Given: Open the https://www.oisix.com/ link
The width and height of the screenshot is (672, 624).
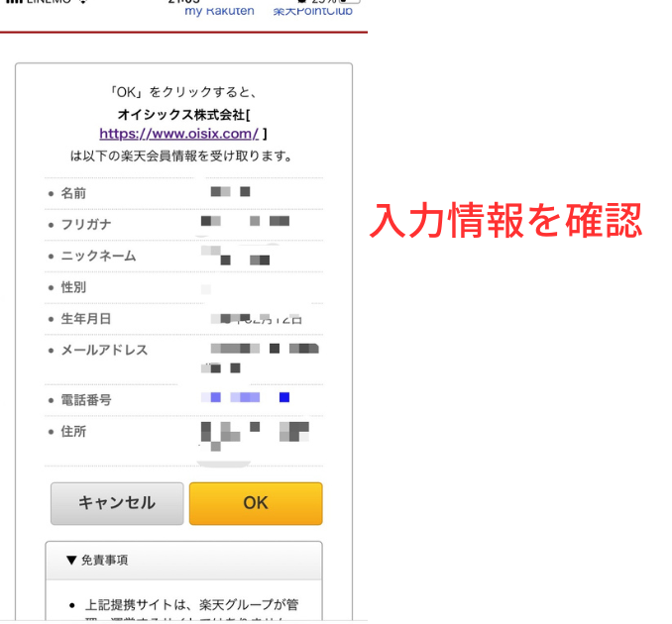Looking at the screenshot, I should click(178, 134).
